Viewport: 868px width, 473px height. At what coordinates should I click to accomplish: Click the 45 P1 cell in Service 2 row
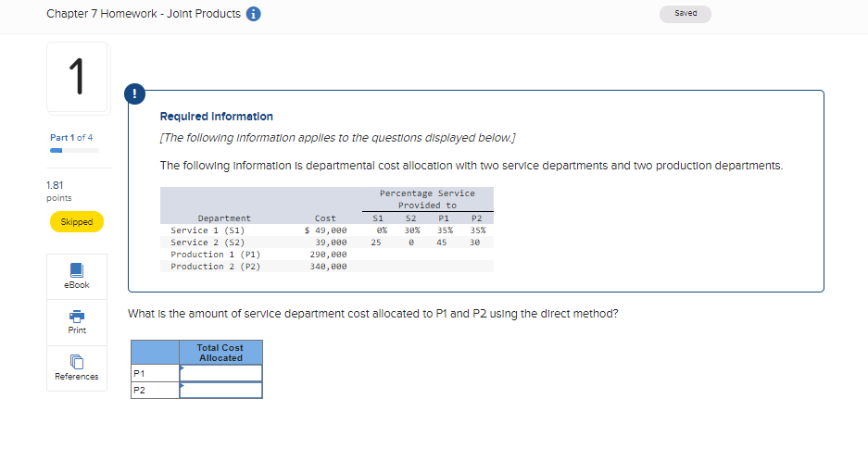[441, 243]
